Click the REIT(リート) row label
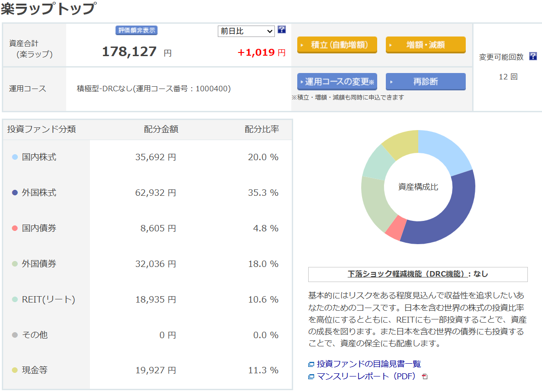The image size is (542, 392). pyautogui.click(x=48, y=299)
